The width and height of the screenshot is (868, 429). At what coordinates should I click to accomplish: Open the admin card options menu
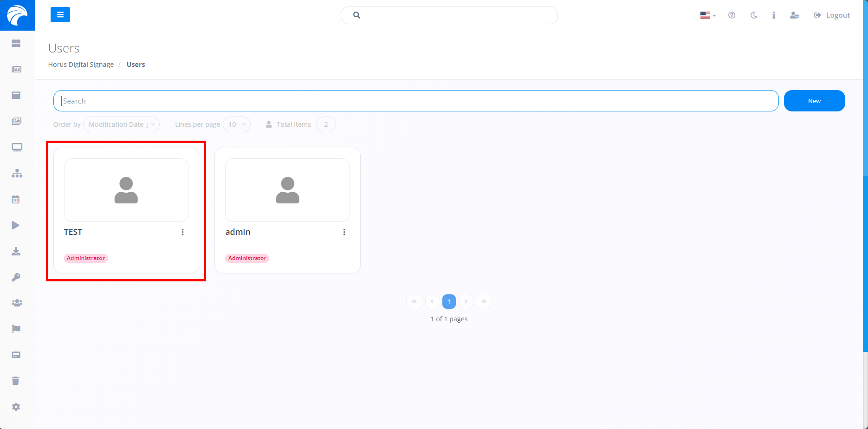(x=344, y=232)
